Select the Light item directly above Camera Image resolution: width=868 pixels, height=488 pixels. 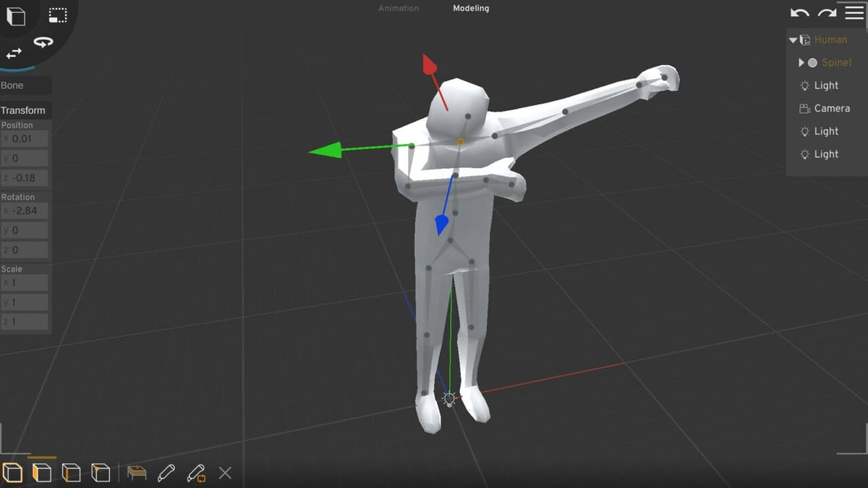pyautogui.click(x=826, y=85)
